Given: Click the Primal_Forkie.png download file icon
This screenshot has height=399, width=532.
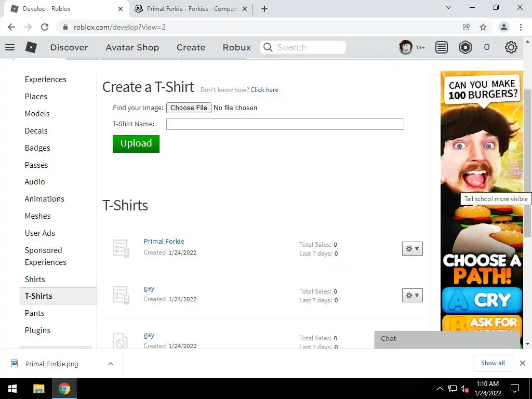Looking at the screenshot, I should pyautogui.click(x=15, y=363).
